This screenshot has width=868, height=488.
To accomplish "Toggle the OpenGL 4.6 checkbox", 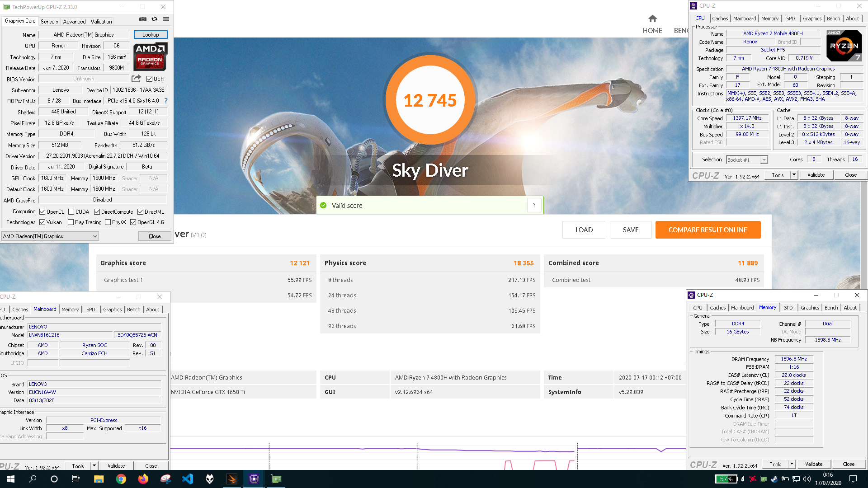I will pyautogui.click(x=133, y=222).
